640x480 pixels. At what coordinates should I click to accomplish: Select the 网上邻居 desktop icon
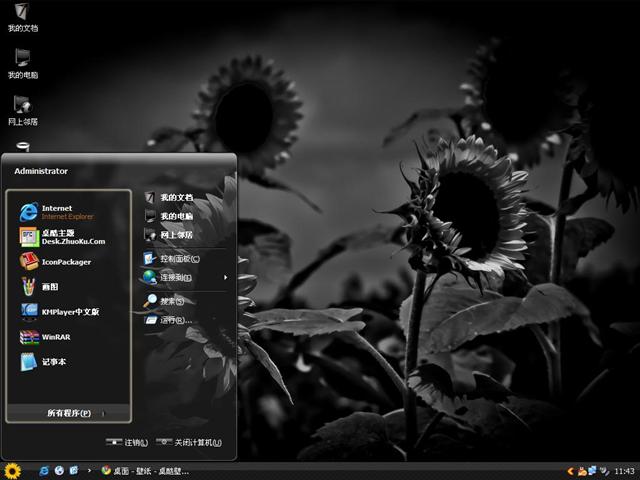pyautogui.click(x=22, y=106)
